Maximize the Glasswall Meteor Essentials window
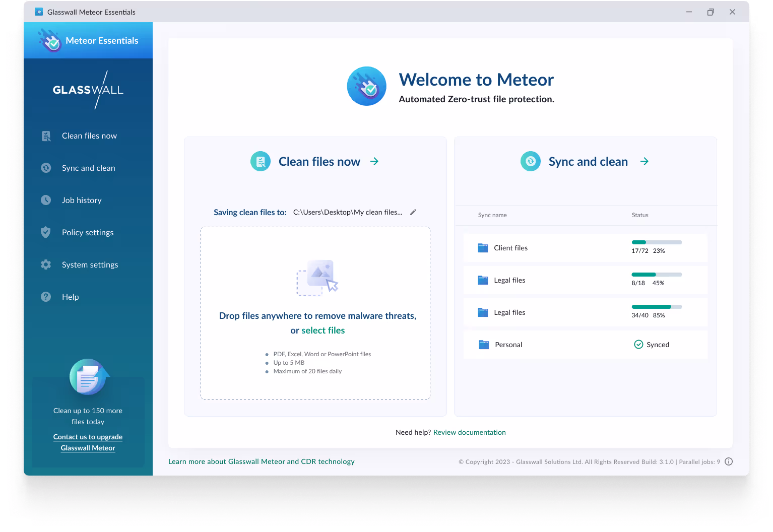Screen dimensions: 773x532 click(x=711, y=12)
